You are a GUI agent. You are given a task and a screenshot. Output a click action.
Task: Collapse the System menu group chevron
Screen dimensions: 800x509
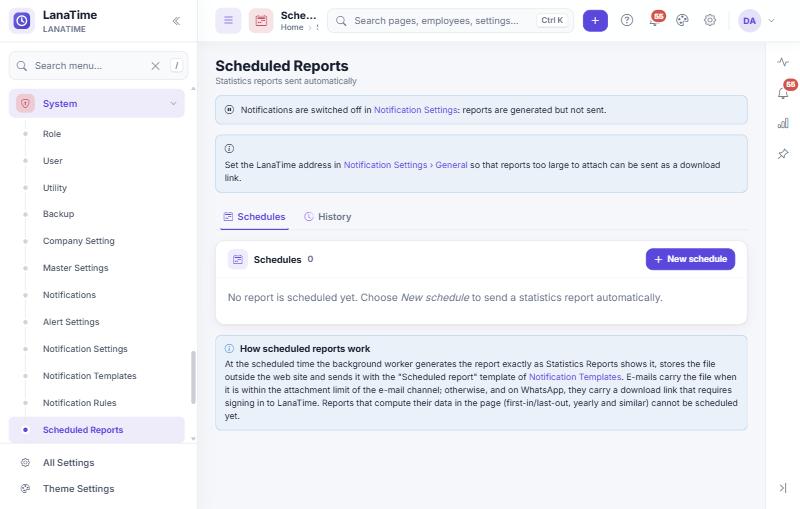173,104
